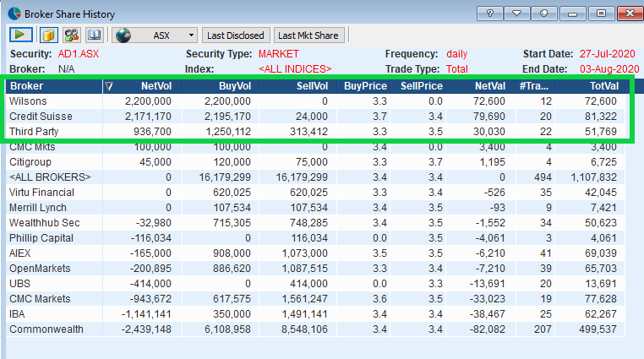Click IBA SellVol 1,491,141 cell
This screenshot has height=359, width=644.
[x=297, y=314]
